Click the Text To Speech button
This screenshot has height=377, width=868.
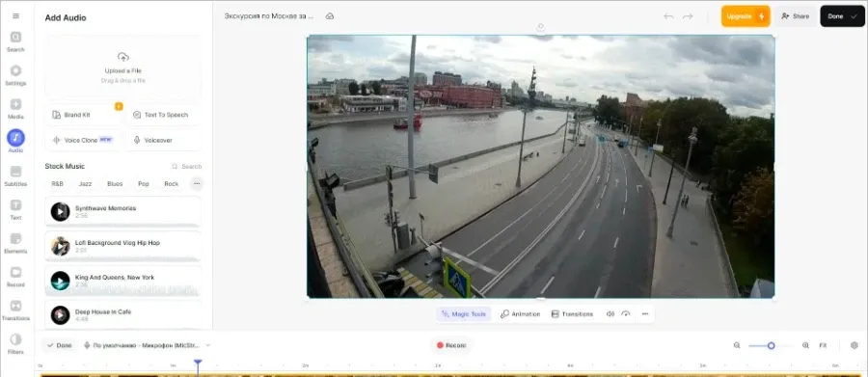(x=163, y=115)
